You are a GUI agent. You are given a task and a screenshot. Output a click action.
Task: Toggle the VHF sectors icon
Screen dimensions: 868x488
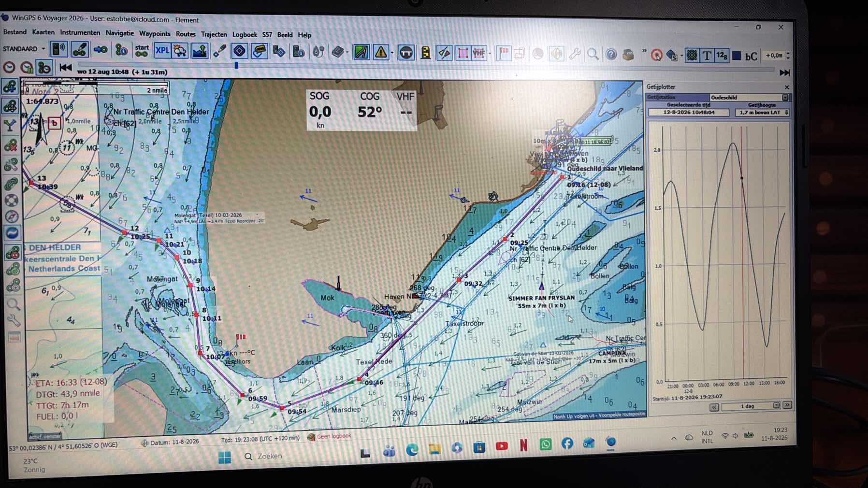coord(479,53)
